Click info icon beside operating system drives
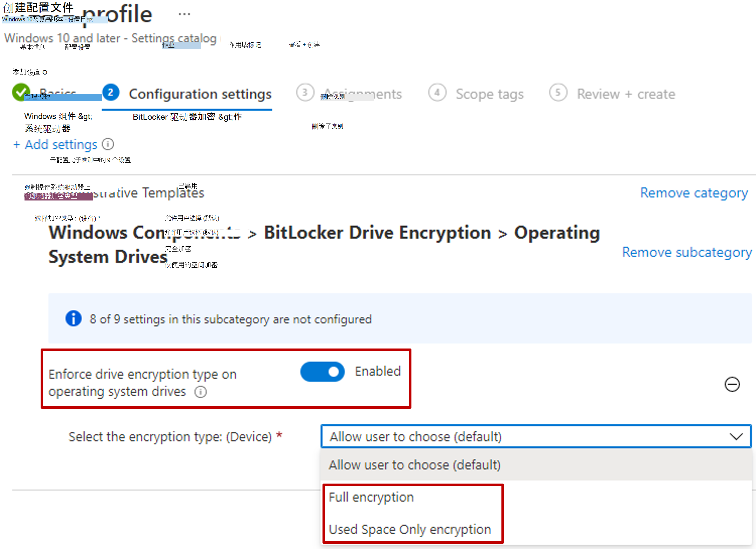 pyautogui.click(x=201, y=392)
